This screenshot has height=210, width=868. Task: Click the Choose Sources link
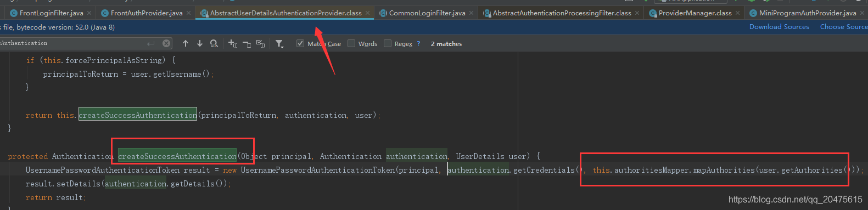(844, 26)
